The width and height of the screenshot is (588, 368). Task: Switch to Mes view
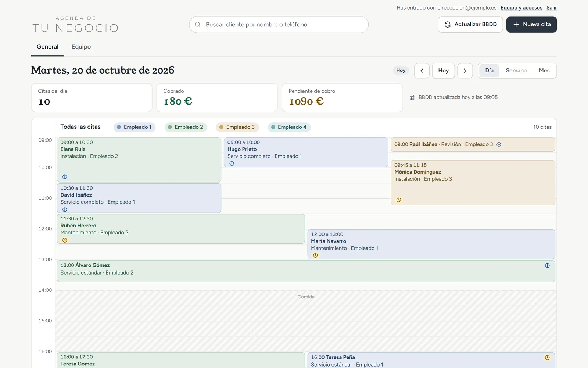pyautogui.click(x=544, y=71)
